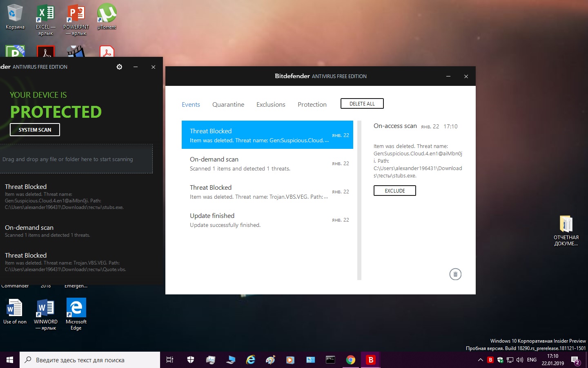Image resolution: width=588 pixels, height=368 pixels.
Task: Click the events list scrollbar
Action: (x=359, y=200)
